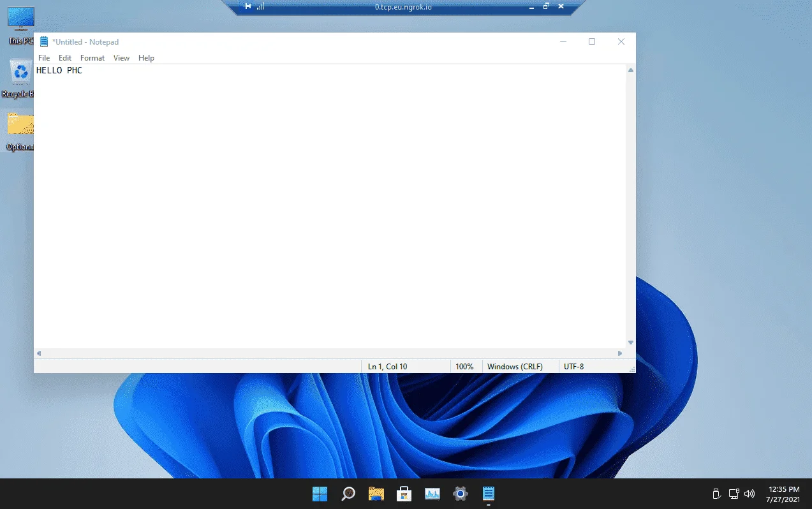The image size is (812, 509).
Task: Click the Notepad taskbar icon
Action: click(x=489, y=494)
